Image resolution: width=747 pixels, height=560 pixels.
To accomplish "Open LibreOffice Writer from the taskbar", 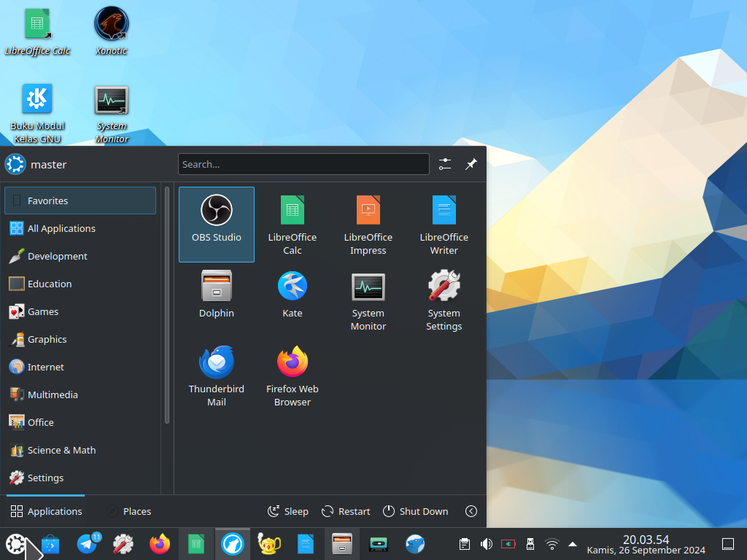I will point(306,544).
